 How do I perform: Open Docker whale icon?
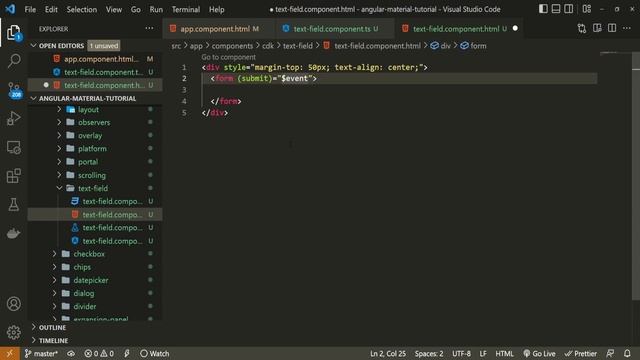[13, 233]
